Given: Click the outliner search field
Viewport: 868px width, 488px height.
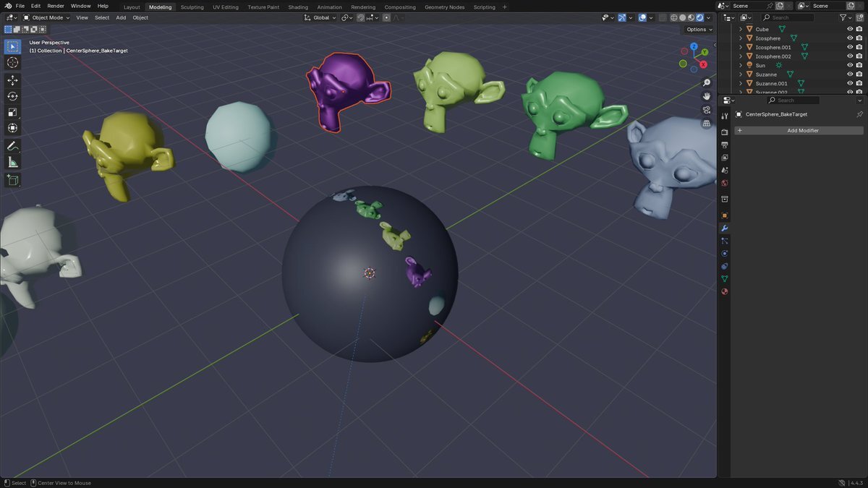Looking at the screenshot, I should (x=788, y=17).
